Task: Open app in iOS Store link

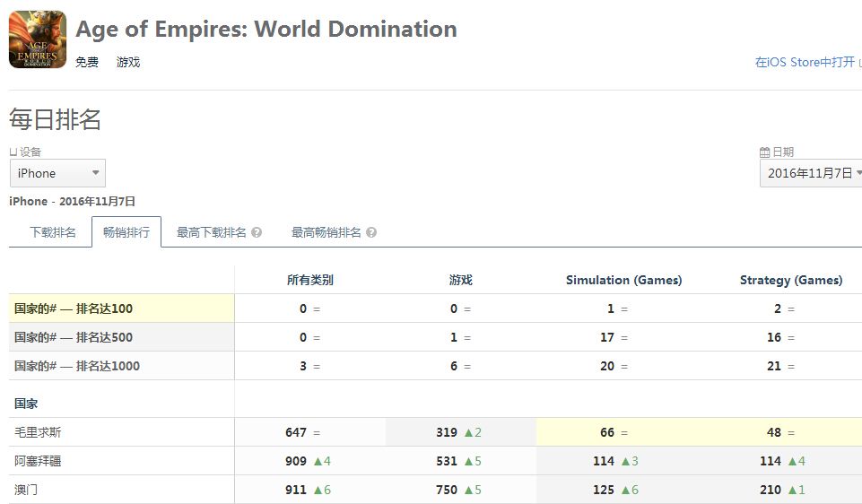Action: [x=805, y=62]
